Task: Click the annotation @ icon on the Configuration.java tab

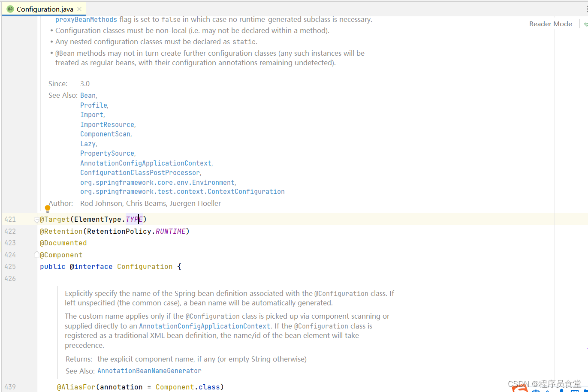Action: tap(9, 9)
